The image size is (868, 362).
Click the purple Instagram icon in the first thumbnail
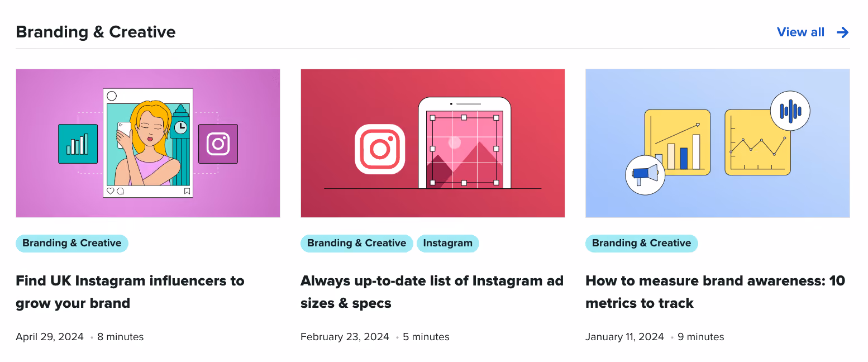tap(218, 144)
